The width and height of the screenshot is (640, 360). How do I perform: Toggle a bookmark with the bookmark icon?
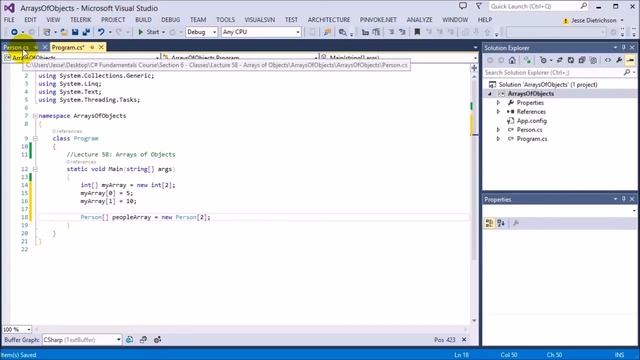coord(417,32)
